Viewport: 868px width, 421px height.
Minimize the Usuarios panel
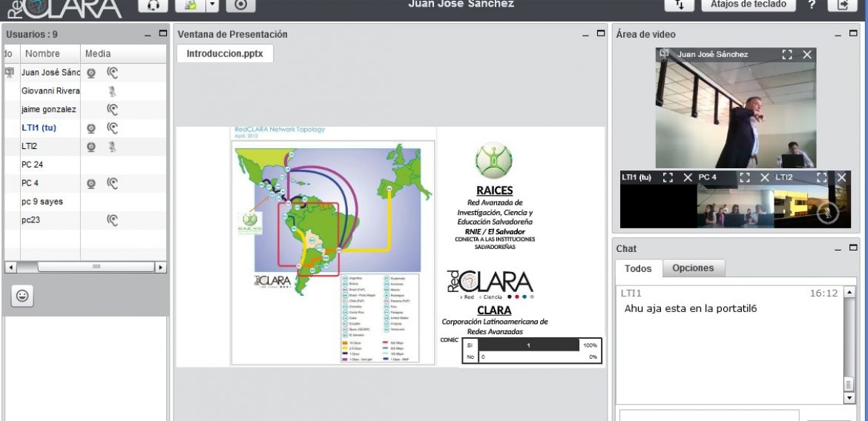[x=148, y=35]
